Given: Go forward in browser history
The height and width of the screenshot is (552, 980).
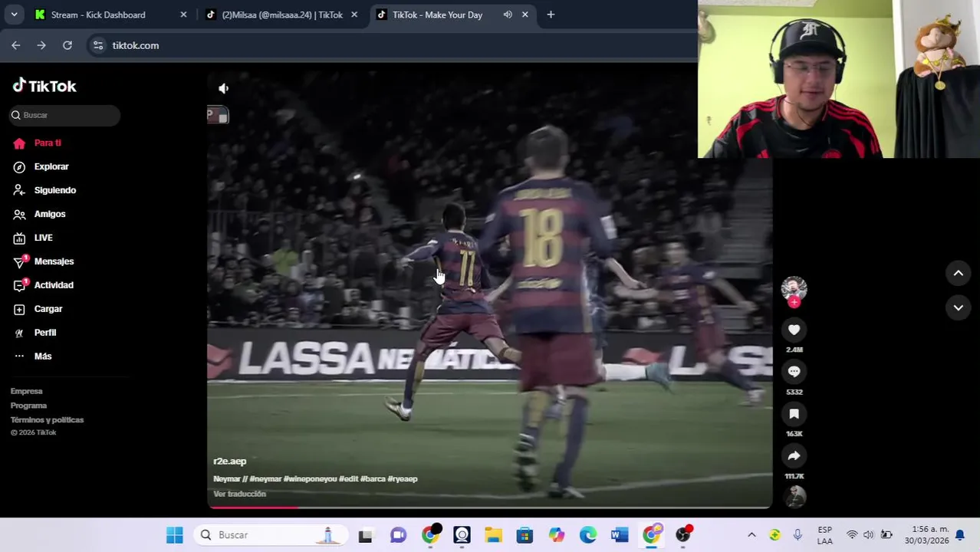Looking at the screenshot, I should point(41,45).
